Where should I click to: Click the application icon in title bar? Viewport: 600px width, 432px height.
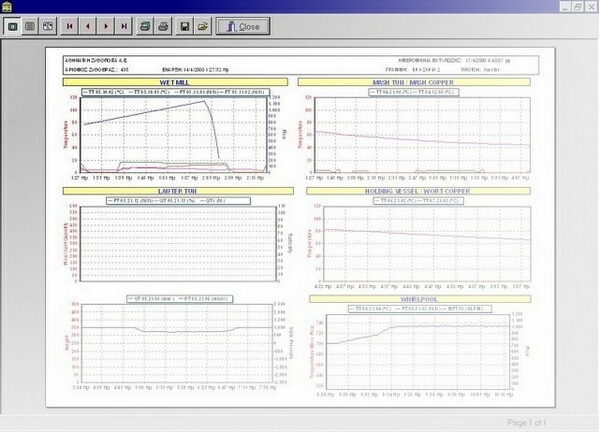(7, 6)
